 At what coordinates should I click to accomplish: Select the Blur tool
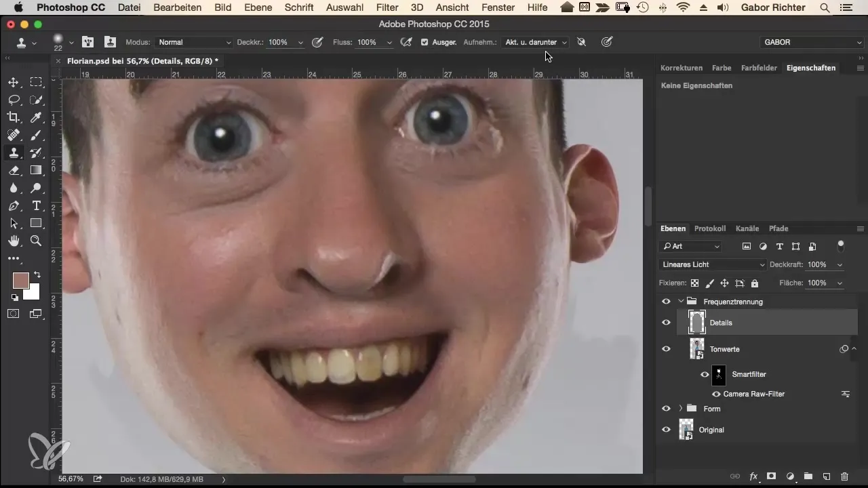(14, 188)
